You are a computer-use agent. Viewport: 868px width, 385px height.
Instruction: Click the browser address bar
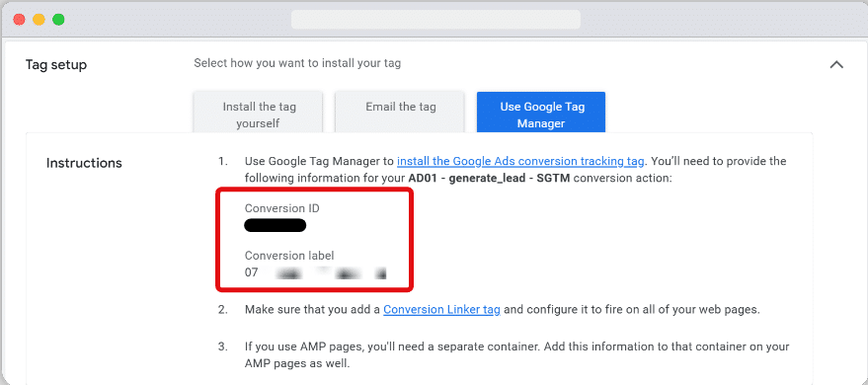coord(435,20)
